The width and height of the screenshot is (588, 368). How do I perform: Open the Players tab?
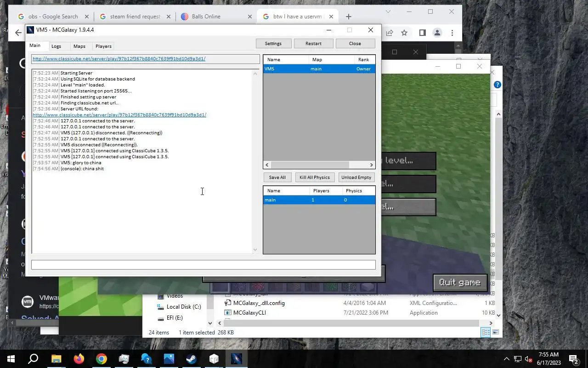point(103,46)
